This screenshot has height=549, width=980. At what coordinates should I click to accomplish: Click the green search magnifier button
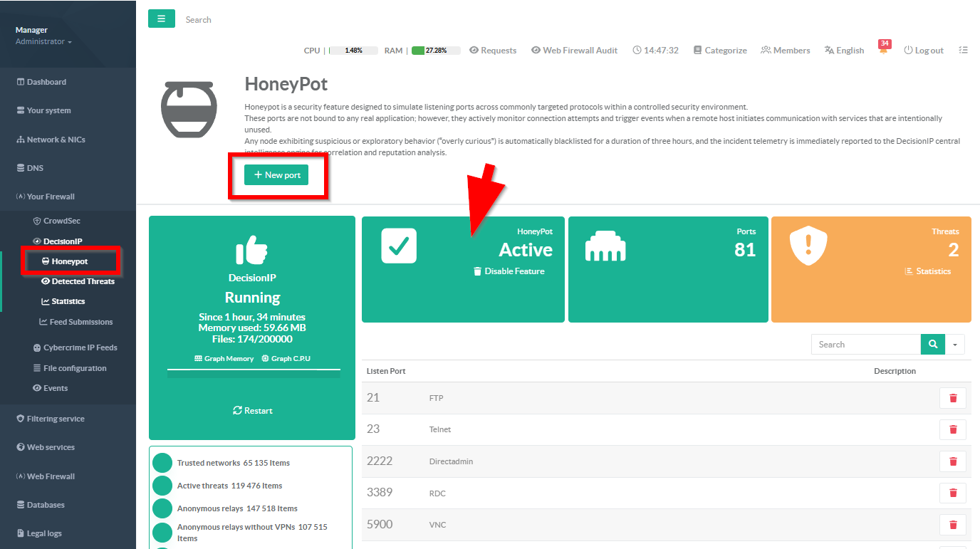(932, 344)
